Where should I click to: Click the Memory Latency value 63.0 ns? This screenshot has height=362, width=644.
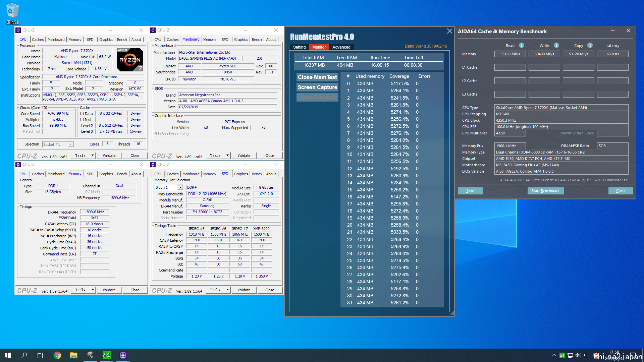(612, 54)
